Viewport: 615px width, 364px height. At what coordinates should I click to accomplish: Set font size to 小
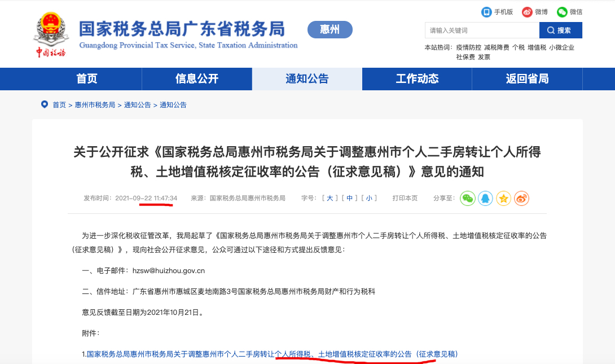pos(369,198)
